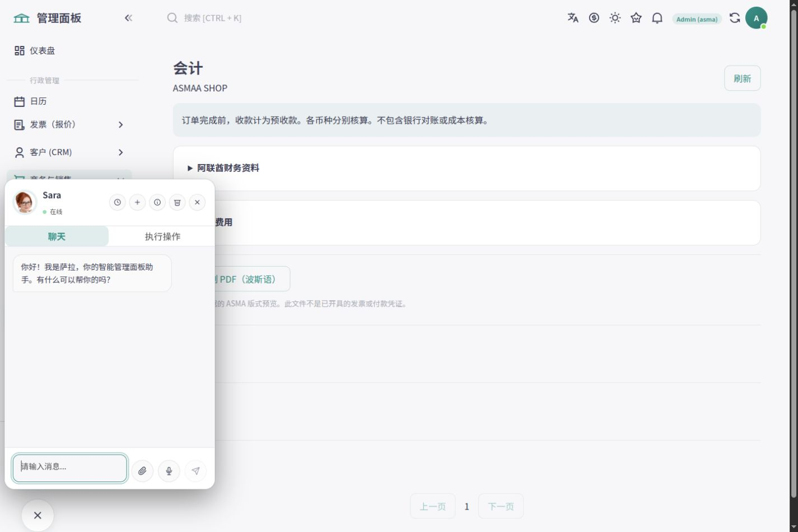Click the PDF（波斯语） export button
Viewport: 798px width, 532px height.
coord(247,279)
